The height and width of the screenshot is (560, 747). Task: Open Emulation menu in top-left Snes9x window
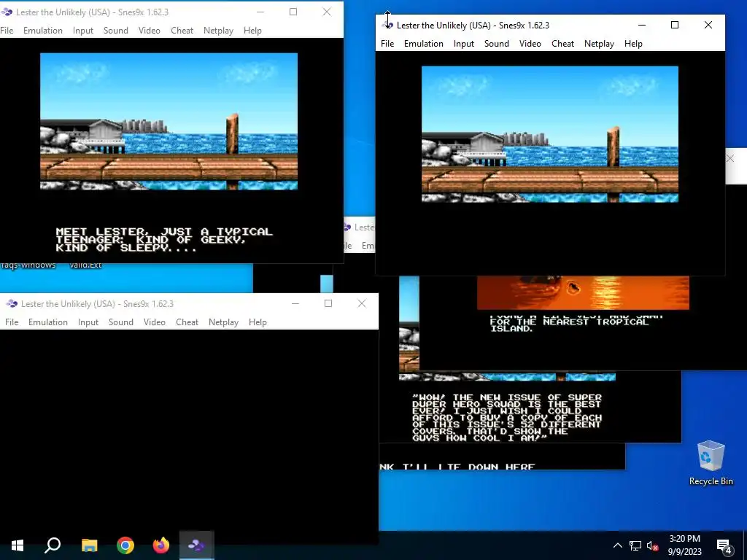click(43, 31)
